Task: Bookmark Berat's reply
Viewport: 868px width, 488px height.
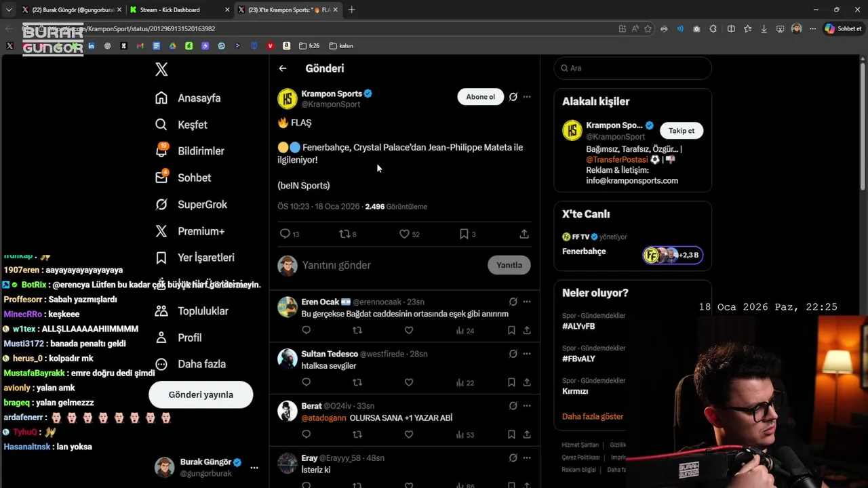Action: [511, 434]
